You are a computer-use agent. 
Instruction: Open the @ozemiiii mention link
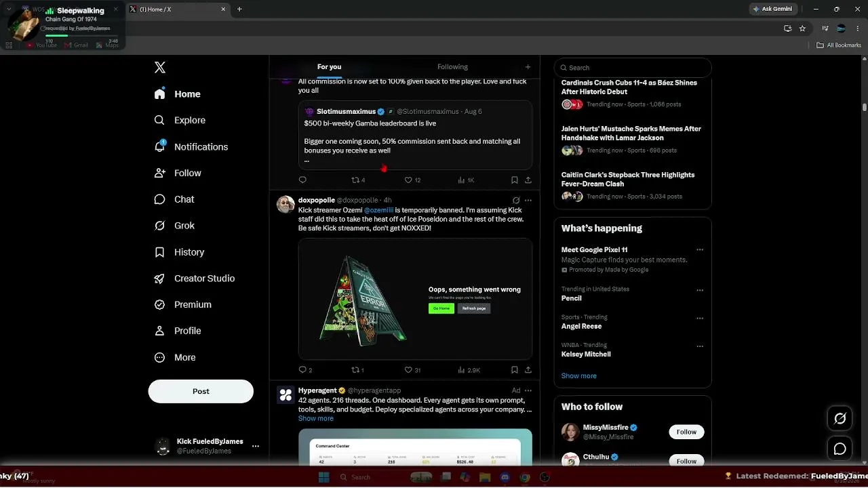[378, 210]
